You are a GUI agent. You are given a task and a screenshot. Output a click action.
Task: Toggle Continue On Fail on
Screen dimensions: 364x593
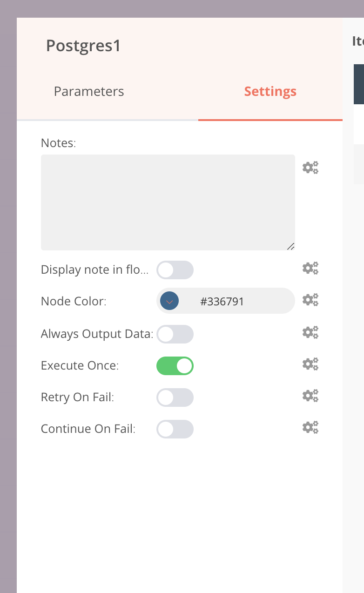[x=175, y=429]
